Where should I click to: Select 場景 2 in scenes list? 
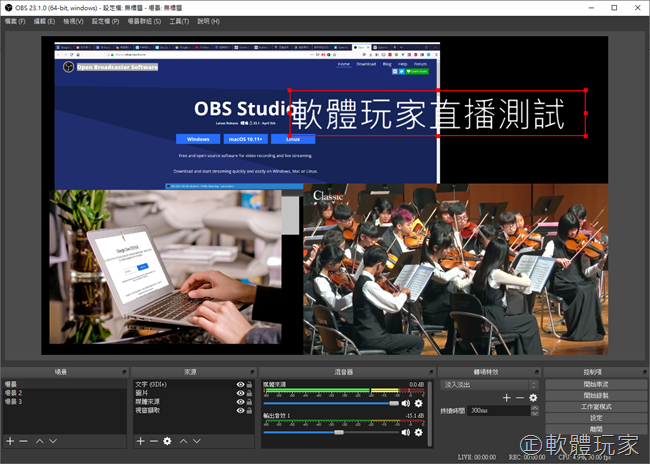tap(14, 392)
